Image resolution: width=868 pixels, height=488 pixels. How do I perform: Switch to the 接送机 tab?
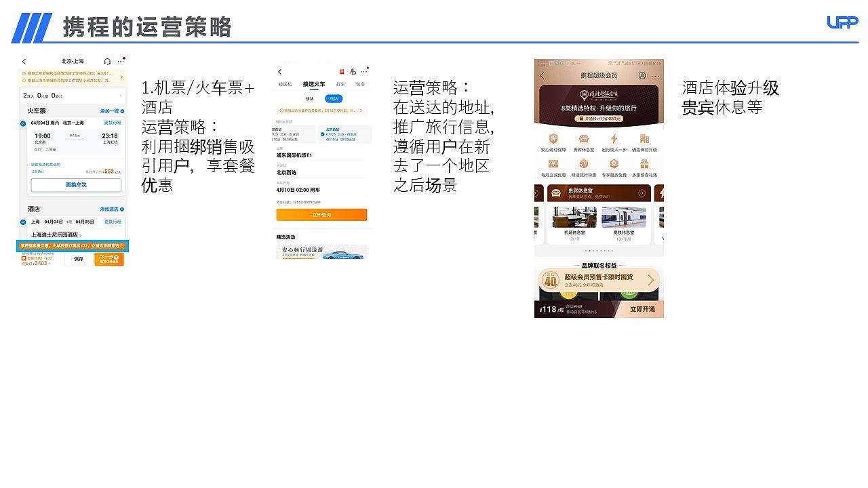(x=285, y=84)
